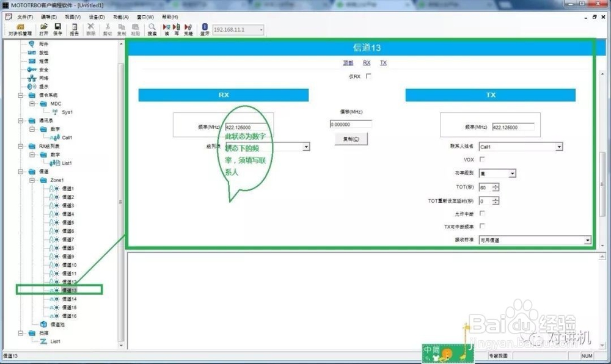Toggle the TX可中断频率 checkbox
611x364 pixels.
(x=482, y=226)
